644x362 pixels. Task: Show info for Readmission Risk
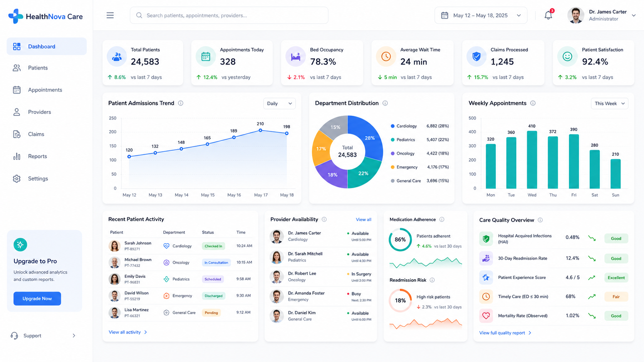(432, 280)
